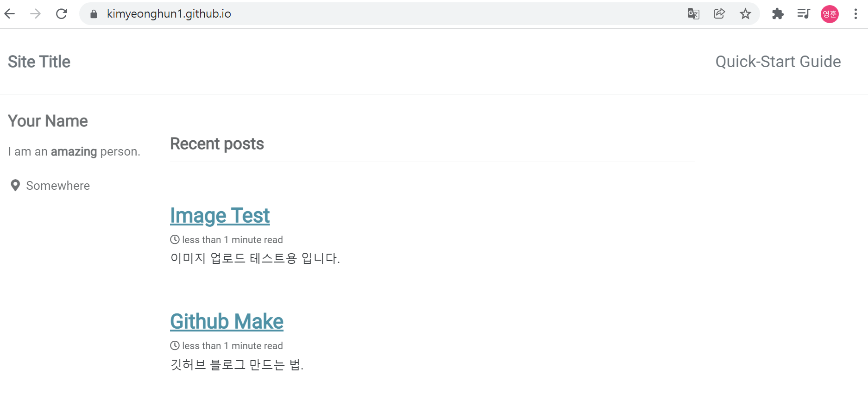Click the clock icon under Image Test
Image resolution: width=868 pixels, height=400 pixels.
pos(175,240)
